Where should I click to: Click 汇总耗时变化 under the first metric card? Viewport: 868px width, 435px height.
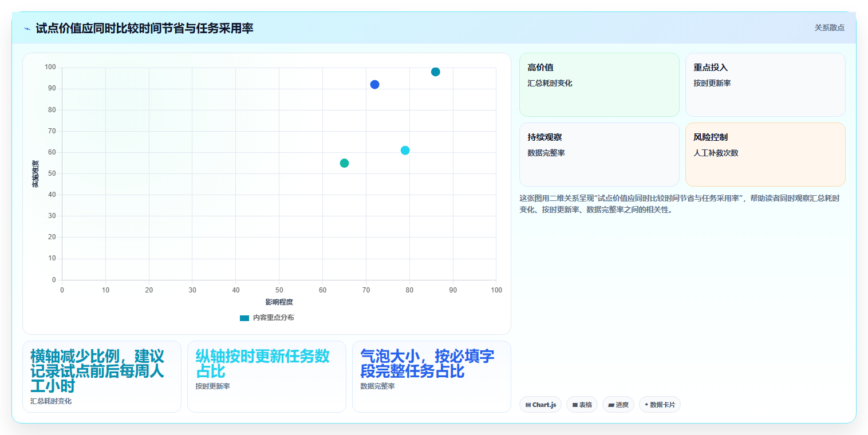tap(51, 401)
